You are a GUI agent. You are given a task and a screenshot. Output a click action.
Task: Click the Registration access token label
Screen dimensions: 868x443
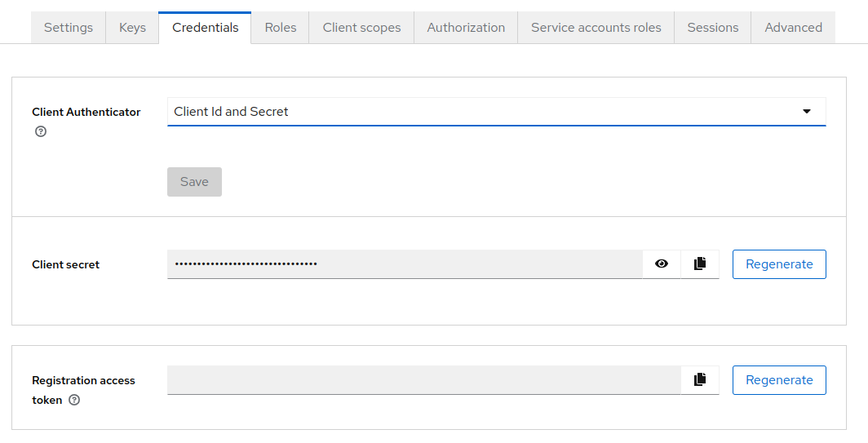click(x=83, y=390)
